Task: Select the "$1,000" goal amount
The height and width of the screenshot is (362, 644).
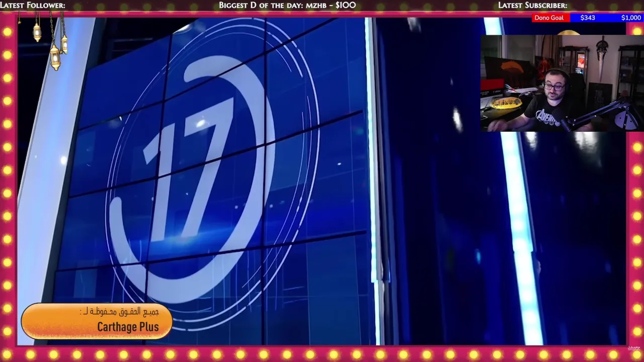Action: click(631, 18)
